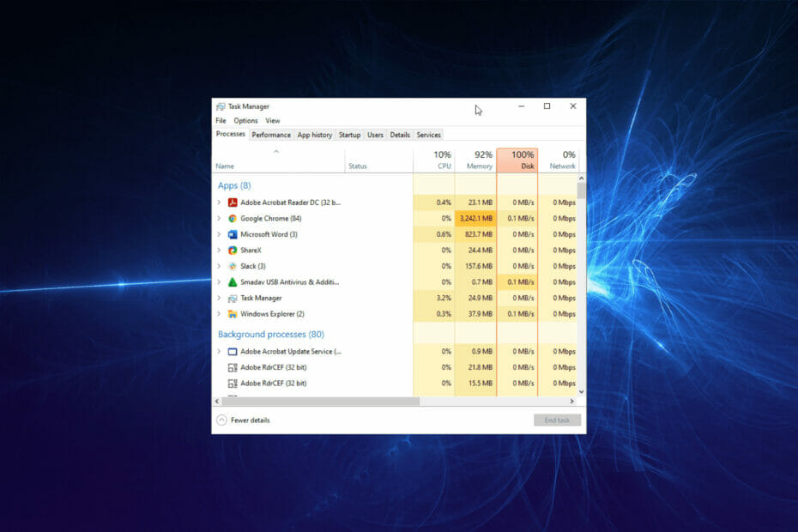Expand the Slack (3) process group
Screen dimensions: 798x532
[219, 266]
